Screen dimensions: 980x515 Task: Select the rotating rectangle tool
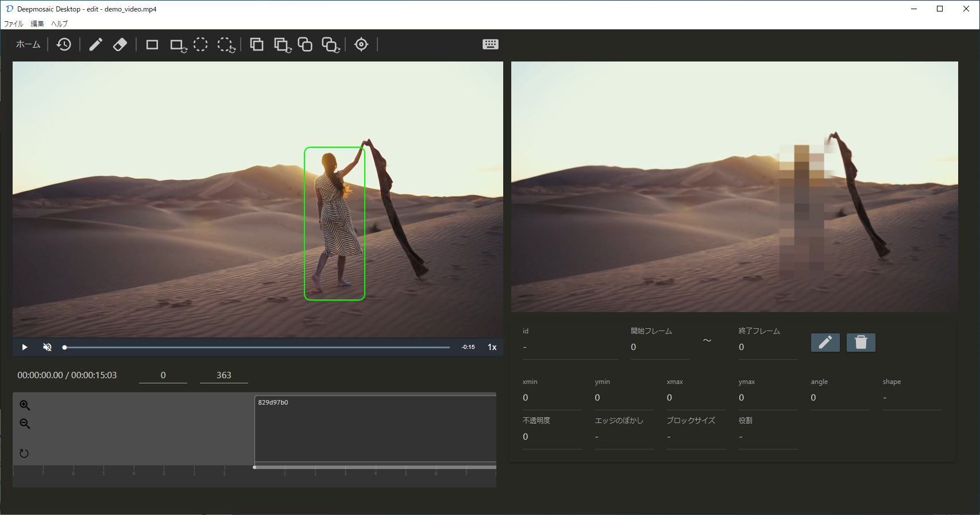coord(179,45)
